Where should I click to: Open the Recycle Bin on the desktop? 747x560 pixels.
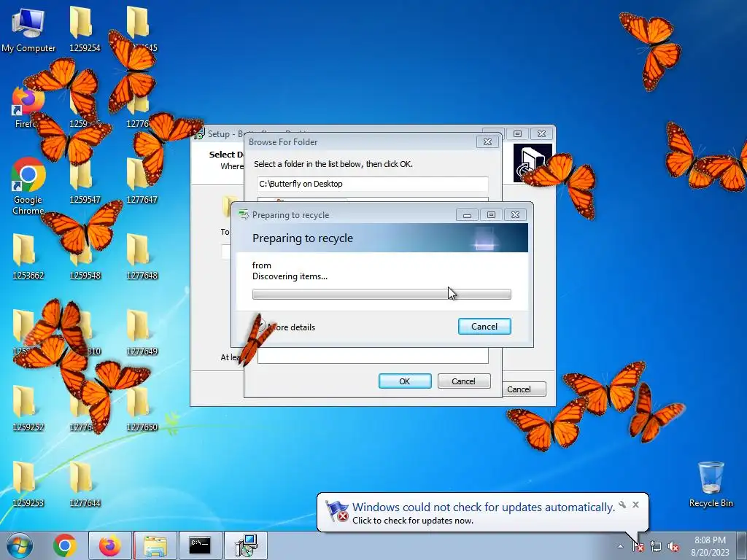tap(711, 484)
